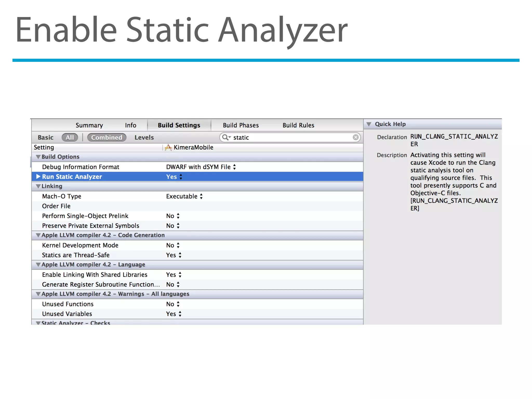
Task: Open the Build Phases tab
Action: click(241, 125)
